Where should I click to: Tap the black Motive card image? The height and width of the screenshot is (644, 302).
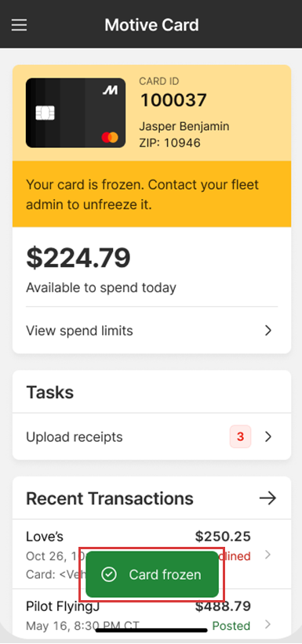(x=76, y=113)
